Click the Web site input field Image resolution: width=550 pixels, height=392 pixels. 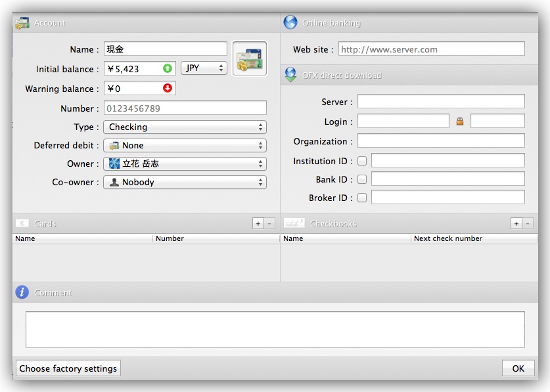click(x=431, y=49)
